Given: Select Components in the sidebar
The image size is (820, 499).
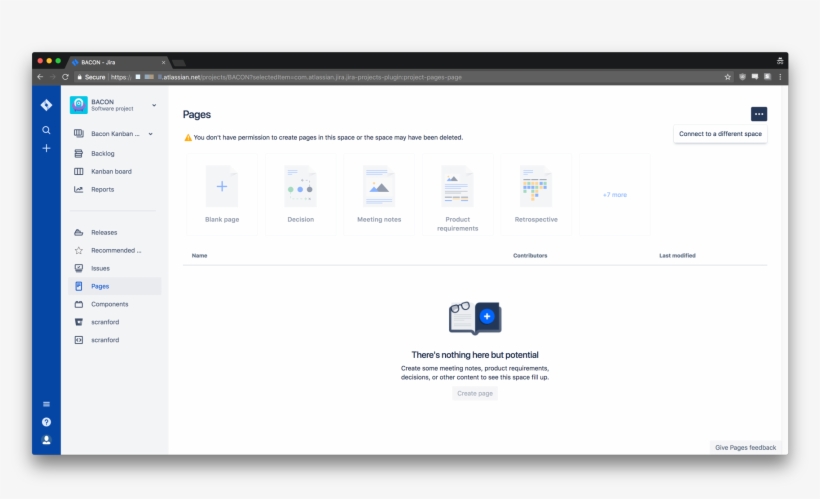Looking at the screenshot, I should [x=109, y=304].
